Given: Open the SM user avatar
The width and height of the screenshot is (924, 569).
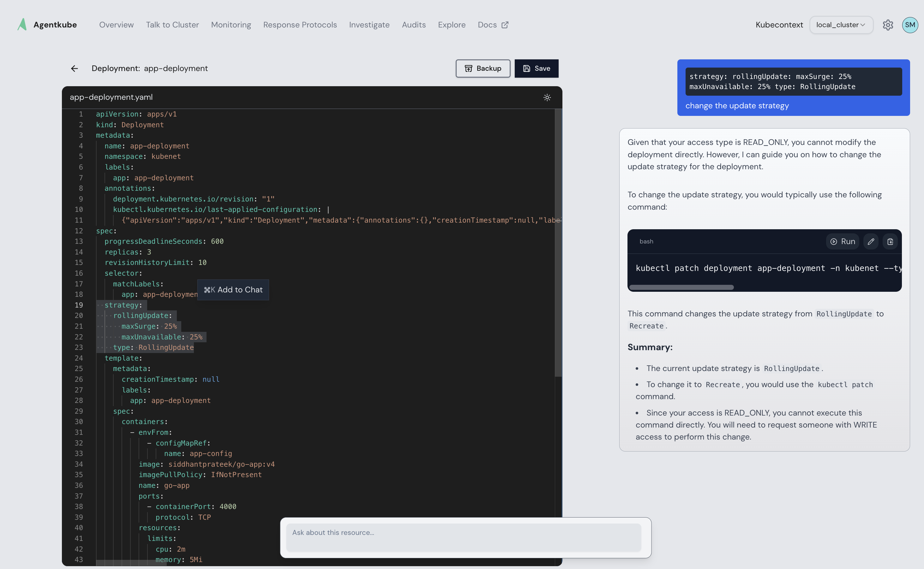Looking at the screenshot, I should [x=910, y=25].
